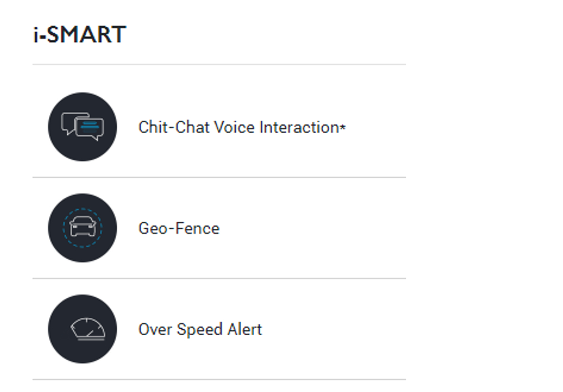Select the Geo-Fence text label
Screen dimensions: 563x392
point(179,228)
